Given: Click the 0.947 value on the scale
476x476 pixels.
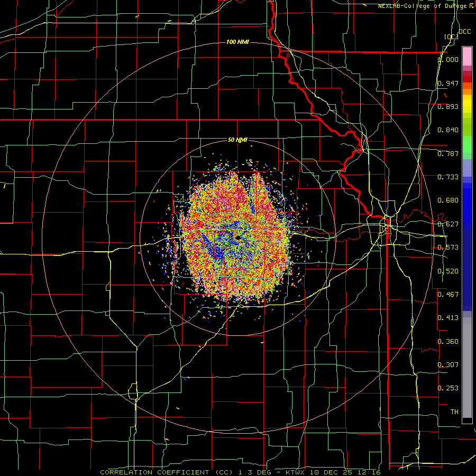Looking at the screenshot, I should click(448, 83).
